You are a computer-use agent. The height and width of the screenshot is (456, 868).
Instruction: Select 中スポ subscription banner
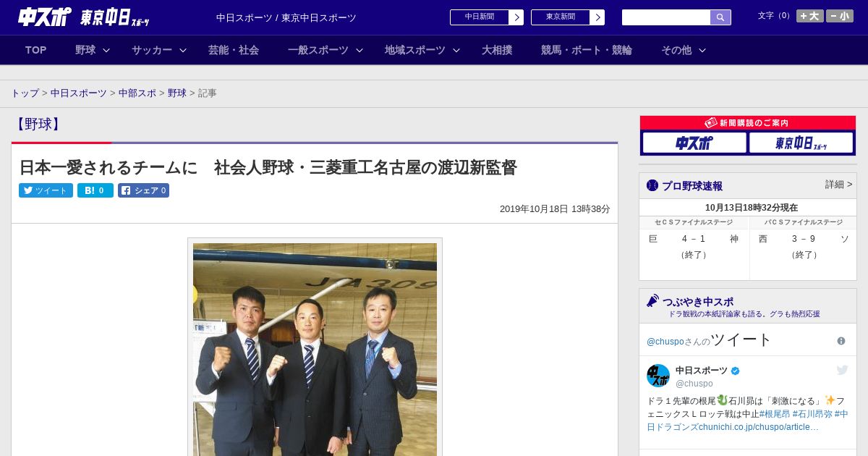tap(694, 143)
